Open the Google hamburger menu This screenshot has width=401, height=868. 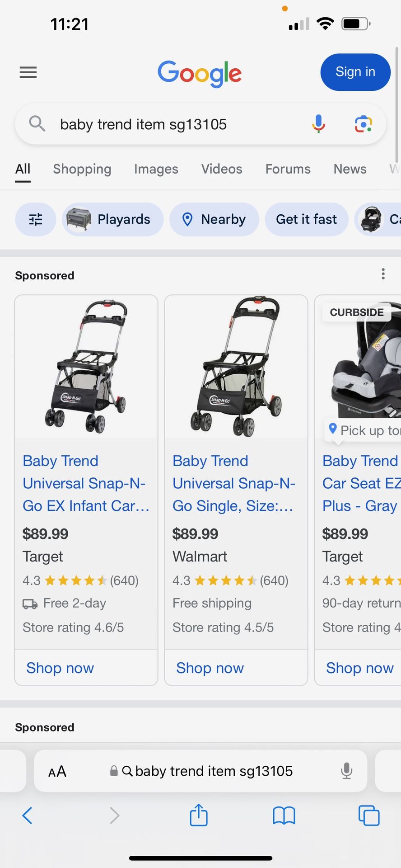(28, 72)
